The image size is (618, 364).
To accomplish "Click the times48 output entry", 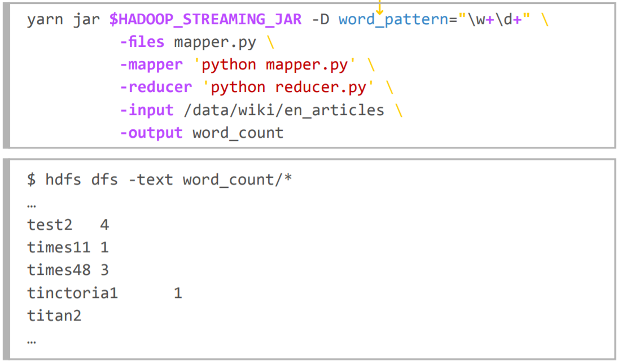I will [x=59, y=270].
